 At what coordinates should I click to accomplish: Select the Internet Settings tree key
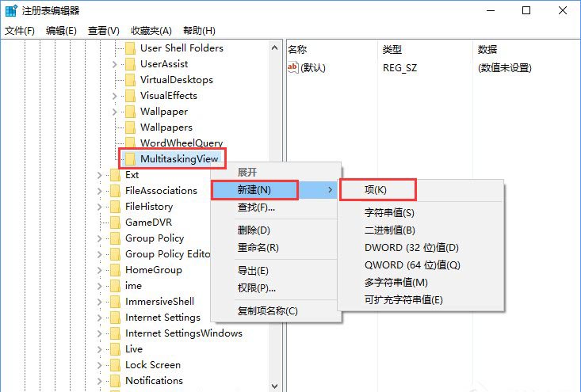[x=162, y=318]
